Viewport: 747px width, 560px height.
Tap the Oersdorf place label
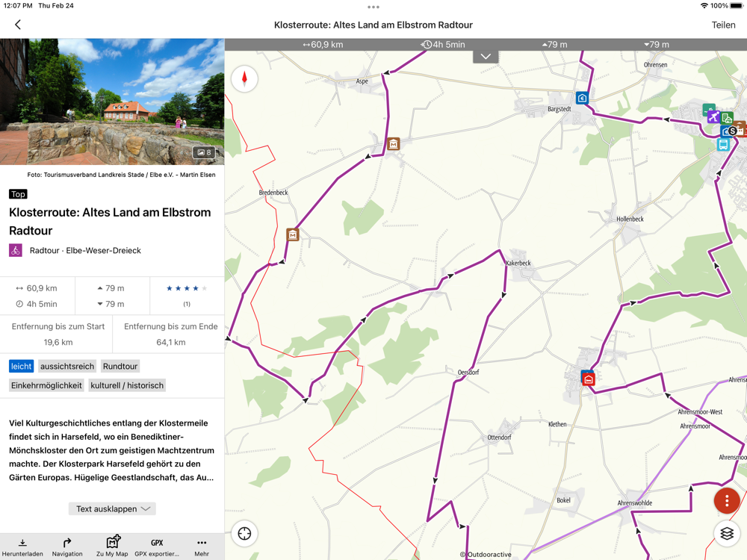coord(468,373)
